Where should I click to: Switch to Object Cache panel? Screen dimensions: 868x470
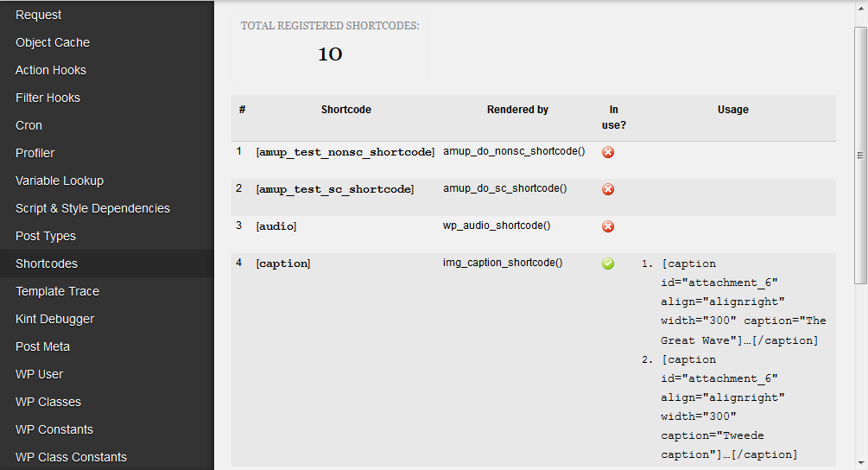(53, 42)
